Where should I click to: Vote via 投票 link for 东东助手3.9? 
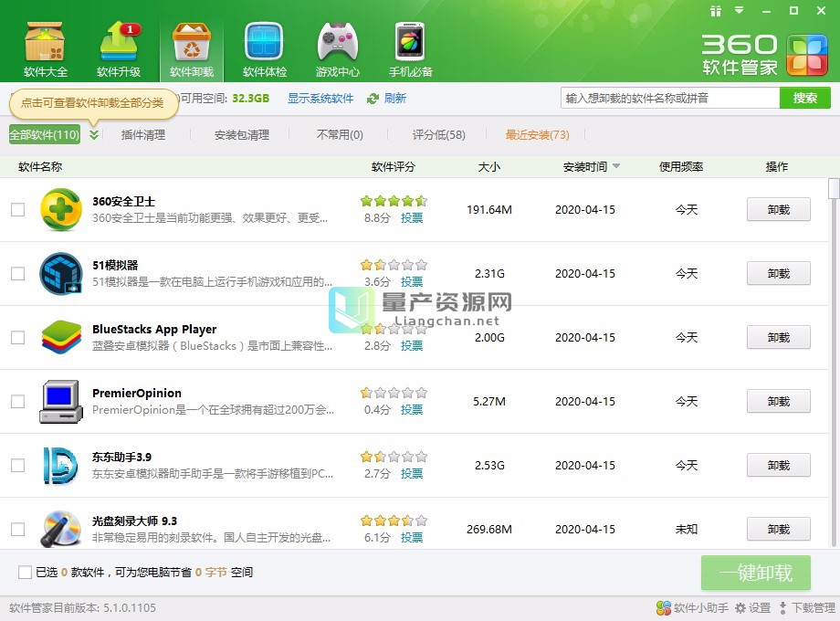pos(412,473)
